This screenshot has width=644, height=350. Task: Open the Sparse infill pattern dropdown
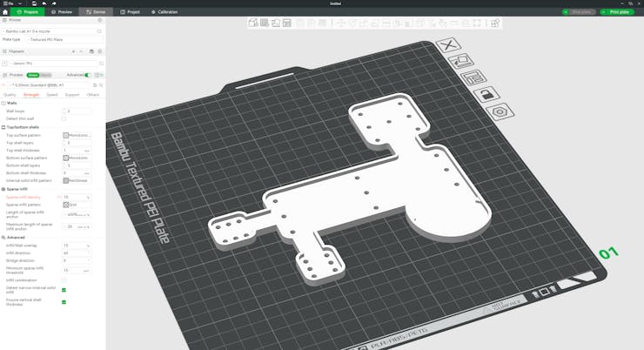pos(77,205)
